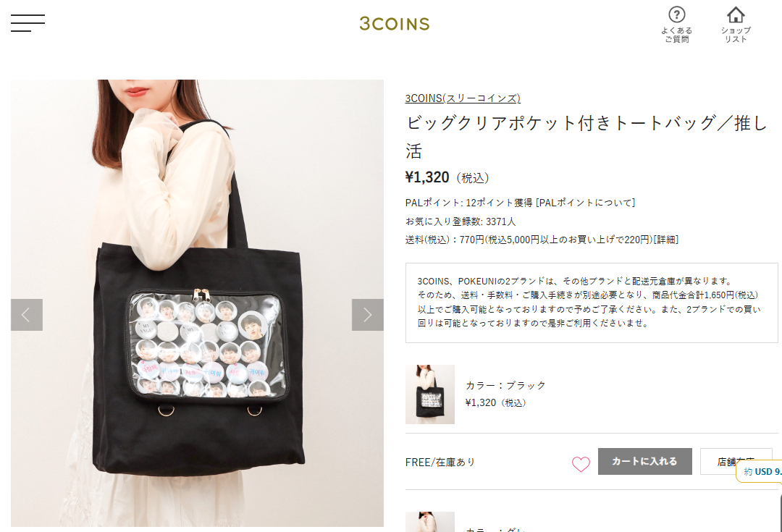Open the hamburger navigation menu
The image size is (782, 532).
tap(28, 23)
